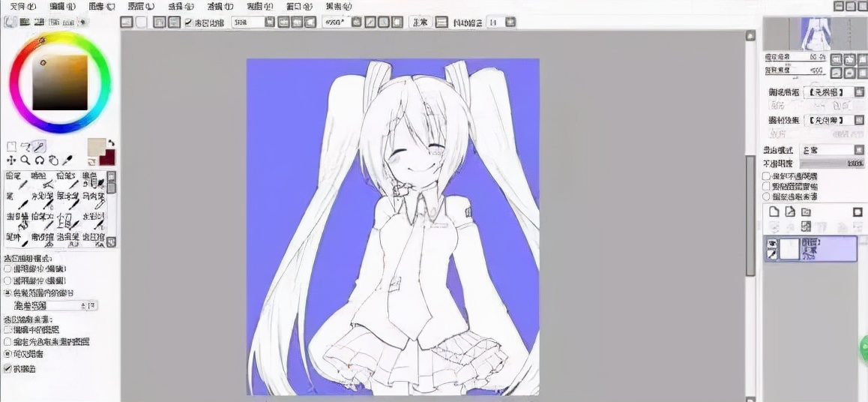Select the zoom magnifier tool
868x402 pixels.
pyautogui.click(x=25, y=160)
